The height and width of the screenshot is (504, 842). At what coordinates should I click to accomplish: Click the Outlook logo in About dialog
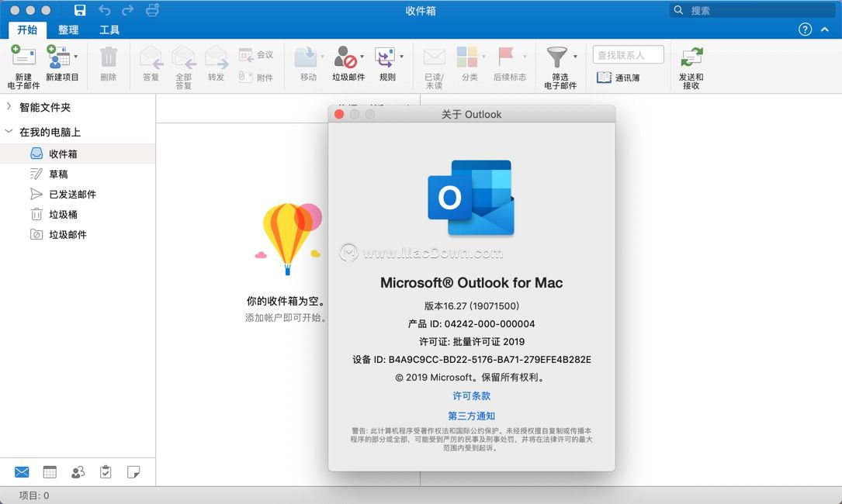471,198
